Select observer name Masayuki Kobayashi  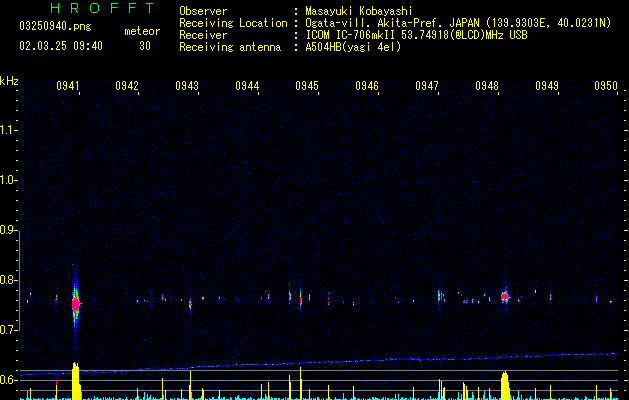click(x=359, y=11)
